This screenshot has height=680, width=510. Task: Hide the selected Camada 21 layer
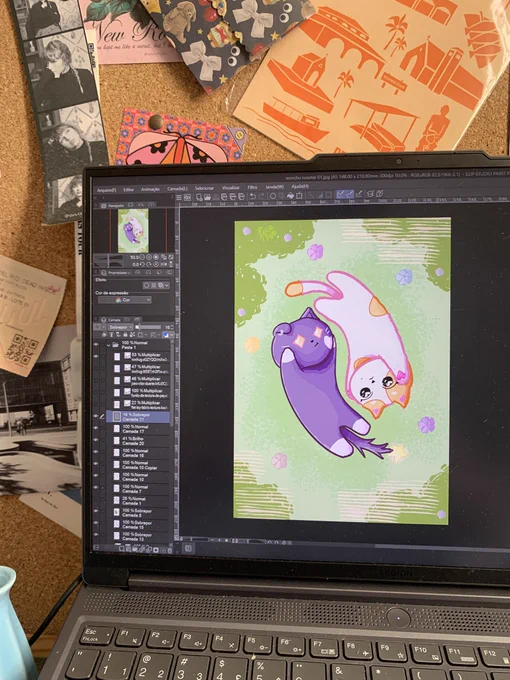pos(96,417)
